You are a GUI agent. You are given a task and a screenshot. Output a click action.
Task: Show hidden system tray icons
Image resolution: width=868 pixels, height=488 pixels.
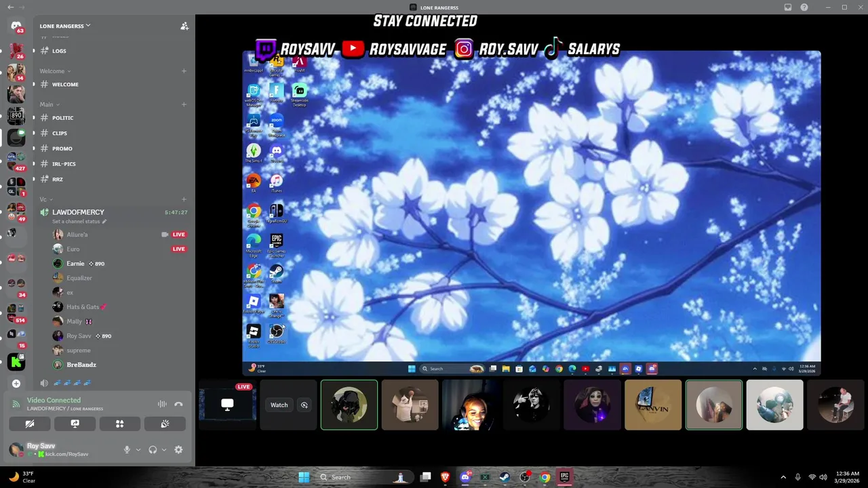[x=783, y=477]
